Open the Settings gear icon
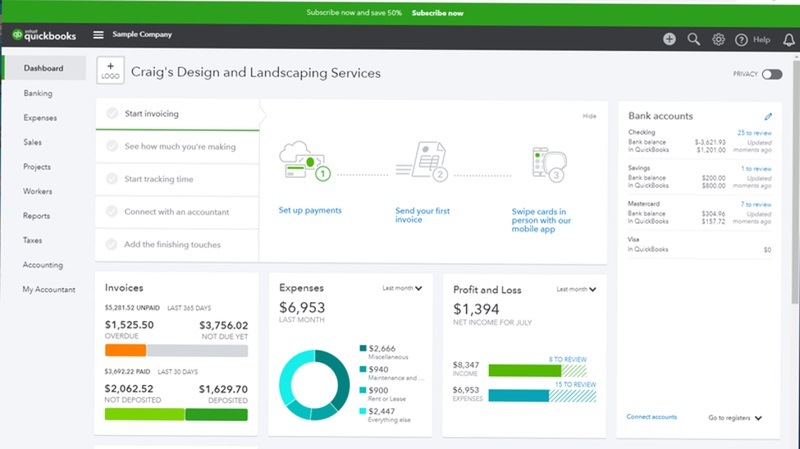Viewport: 800px width, 449px height. [718, 39]
